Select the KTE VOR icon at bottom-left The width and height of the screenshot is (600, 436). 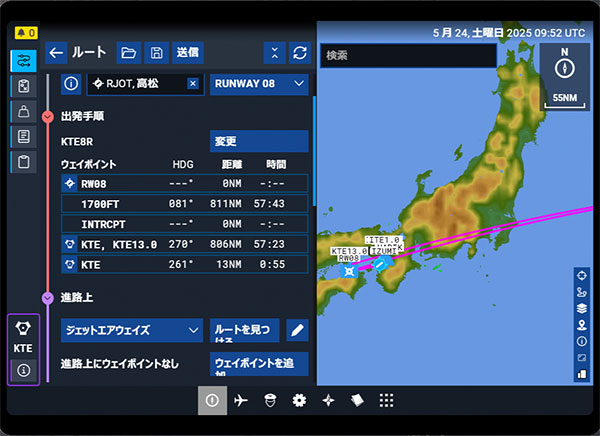(x=23, y=328)
